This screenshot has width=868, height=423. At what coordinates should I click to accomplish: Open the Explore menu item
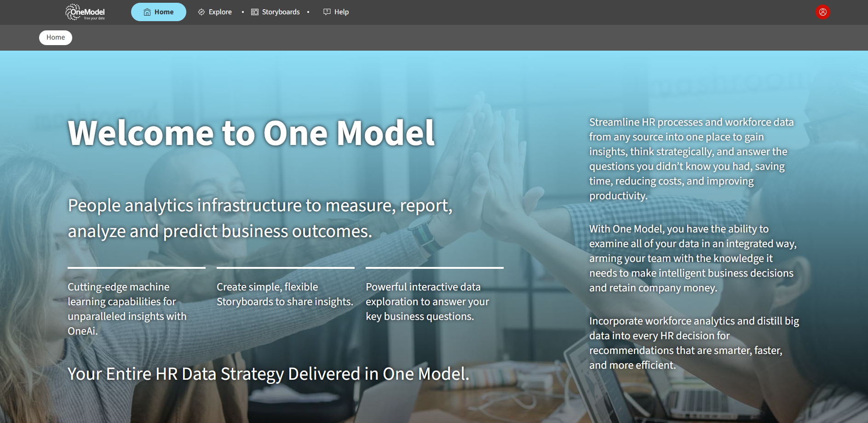tap(220, 12)
